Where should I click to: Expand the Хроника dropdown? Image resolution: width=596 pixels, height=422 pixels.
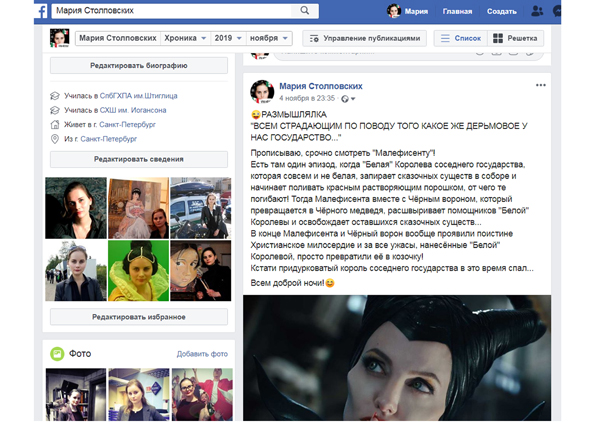pyautogui.click(x=185, y=38)
